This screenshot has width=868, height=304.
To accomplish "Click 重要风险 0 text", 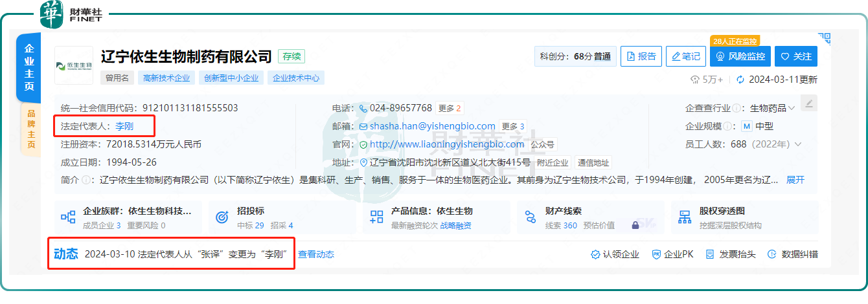I will coord(146,226).
